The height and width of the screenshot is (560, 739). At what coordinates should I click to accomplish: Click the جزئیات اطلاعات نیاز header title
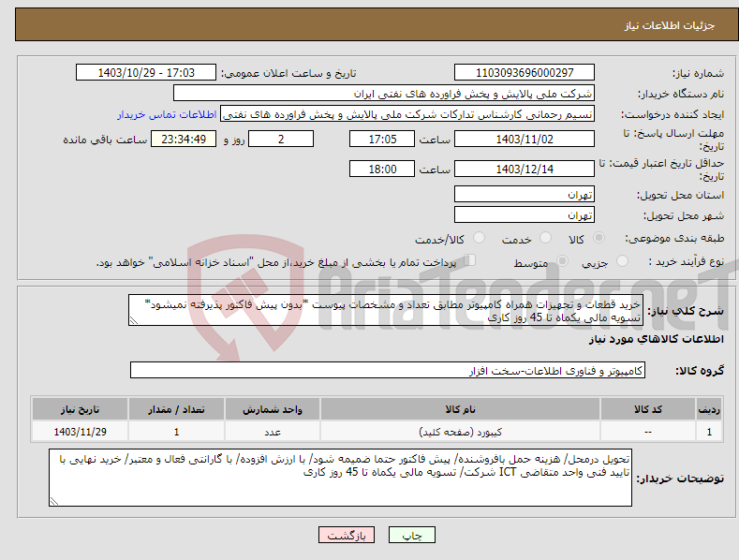670,25
